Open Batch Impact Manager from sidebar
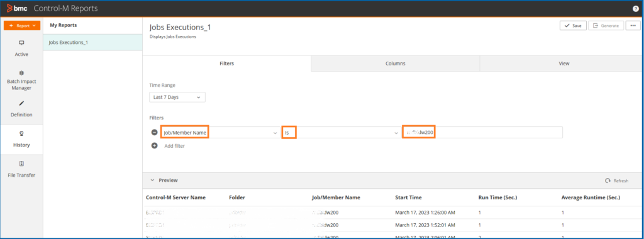This screenshot has height=239, width=644. tap(21, 80)
